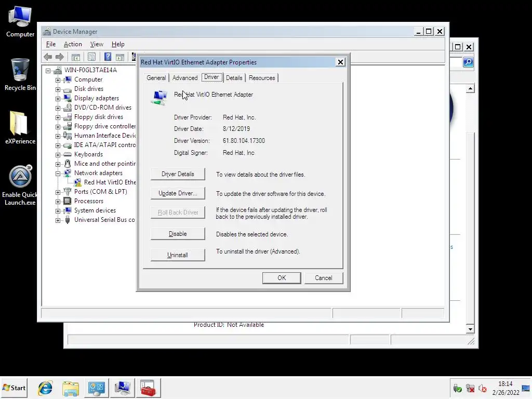The height and width of the screenshot is (399, 532).
Task: Select the Recycle Bin desktop icon
Action: pyautogui.click(x=20, y=75)
